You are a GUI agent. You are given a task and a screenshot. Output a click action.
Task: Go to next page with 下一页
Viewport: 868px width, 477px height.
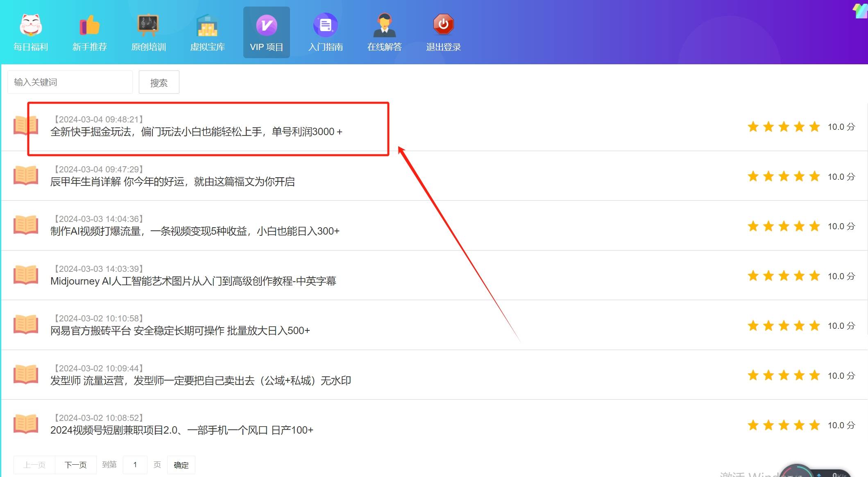76,465
